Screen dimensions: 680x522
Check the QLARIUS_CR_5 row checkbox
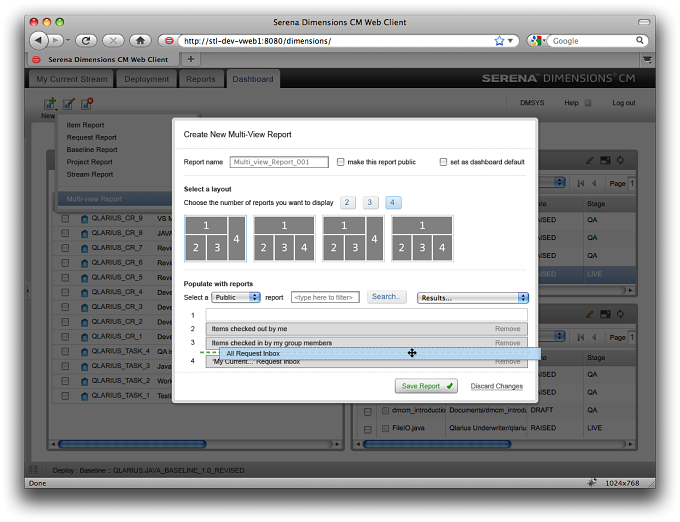pos(65,277)
